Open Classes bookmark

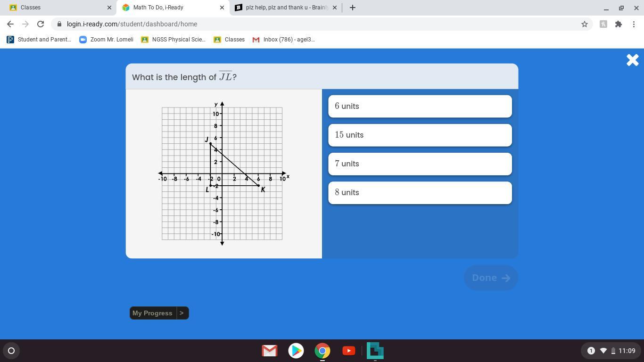(x=229, y=40)
